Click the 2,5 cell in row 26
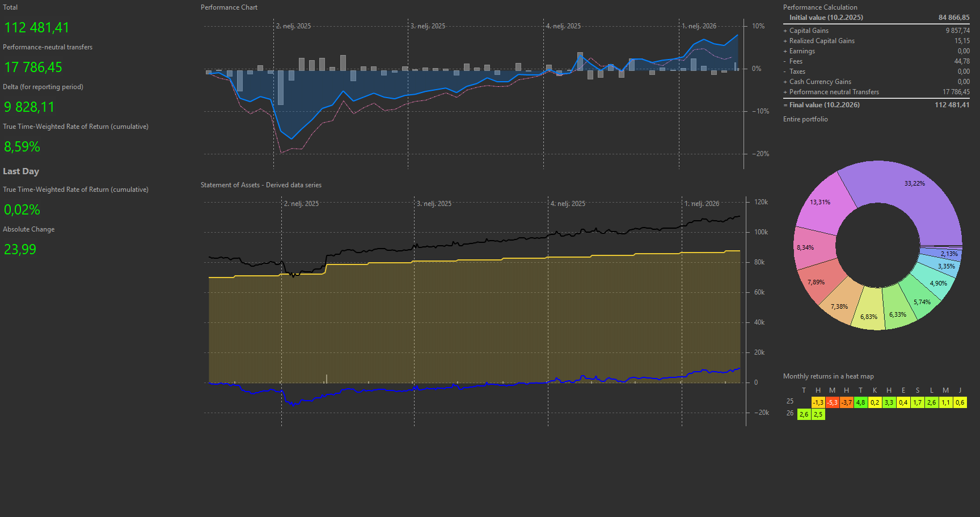This screenshot has width=980, height=517. pos(818,414)
